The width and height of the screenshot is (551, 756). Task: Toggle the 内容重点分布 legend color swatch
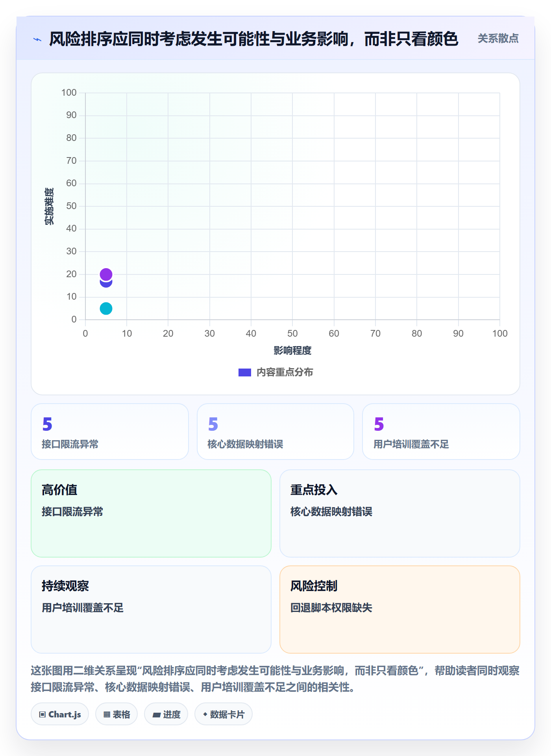(244, 372)
